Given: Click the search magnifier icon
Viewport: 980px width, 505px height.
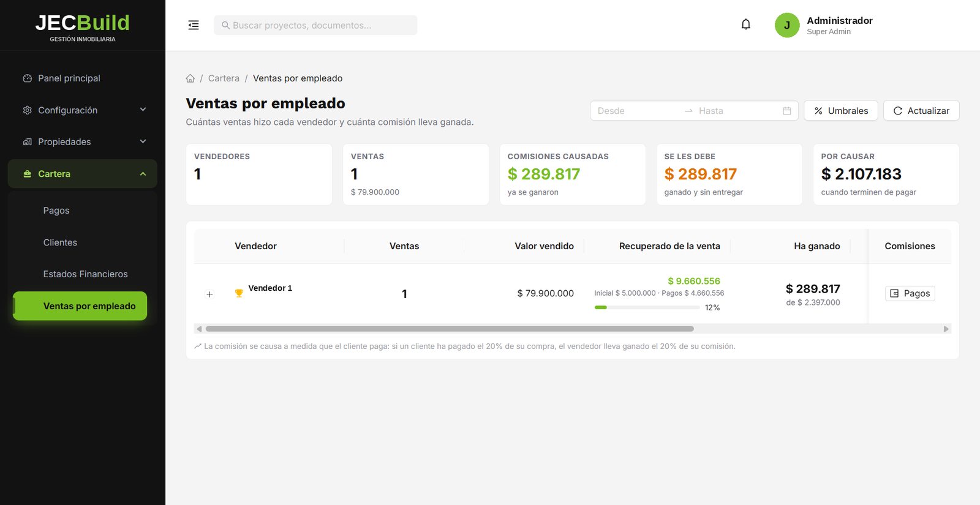Looking at the screenshot, I should (x=225, y=25).
